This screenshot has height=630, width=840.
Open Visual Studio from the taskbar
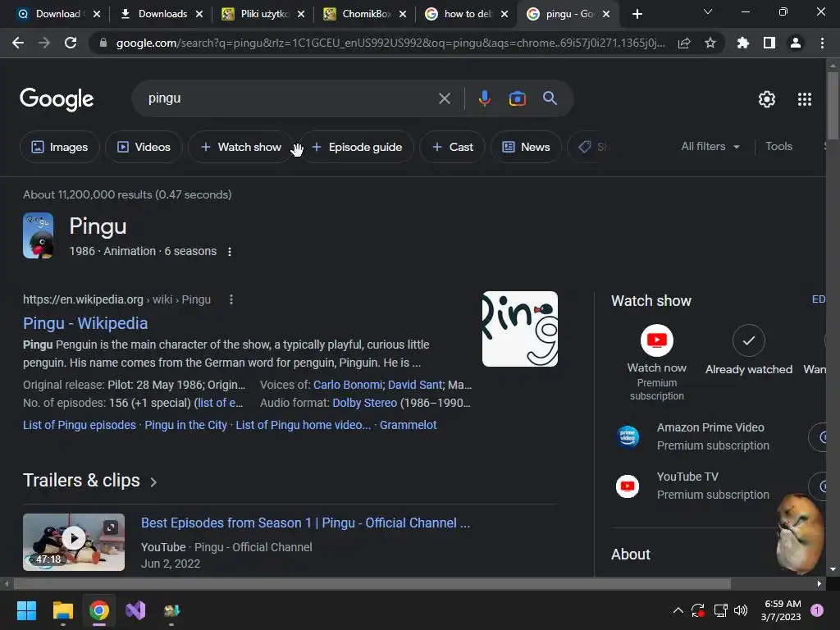135,610
